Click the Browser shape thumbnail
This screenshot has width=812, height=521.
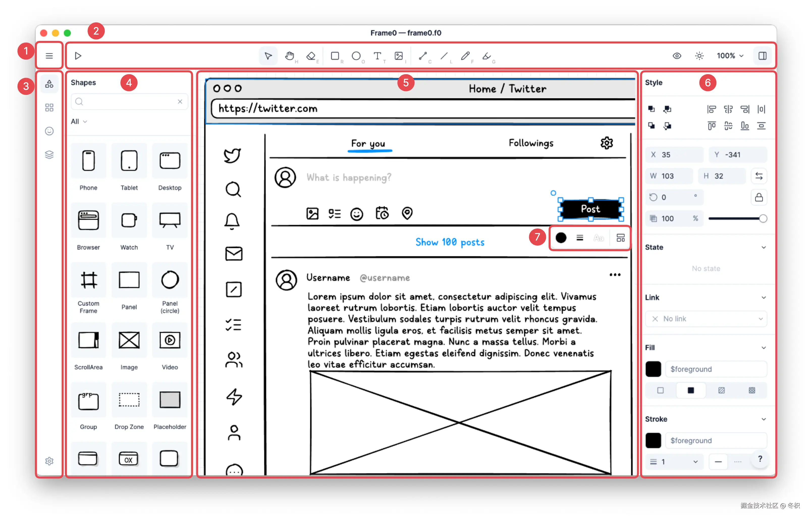[88, 221]
